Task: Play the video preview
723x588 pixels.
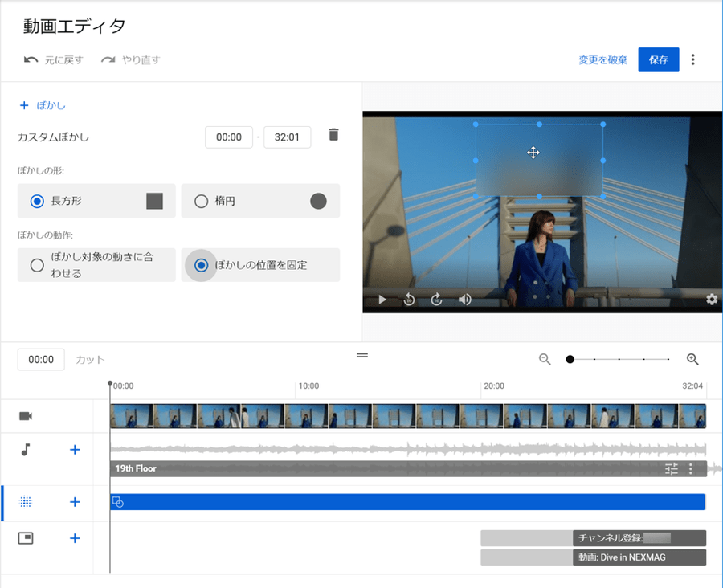Action: [382, 300]
